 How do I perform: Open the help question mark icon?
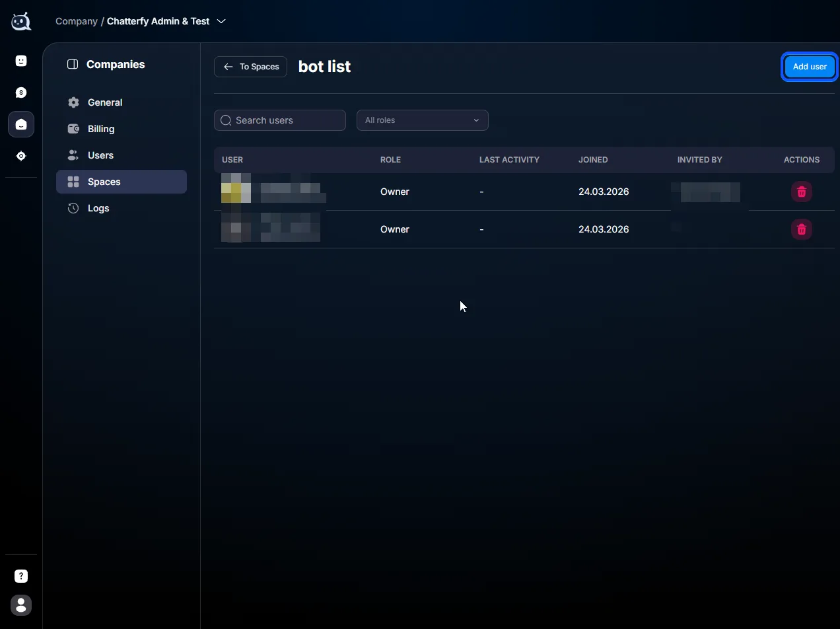pyautogui.click(x=21, y=576)
